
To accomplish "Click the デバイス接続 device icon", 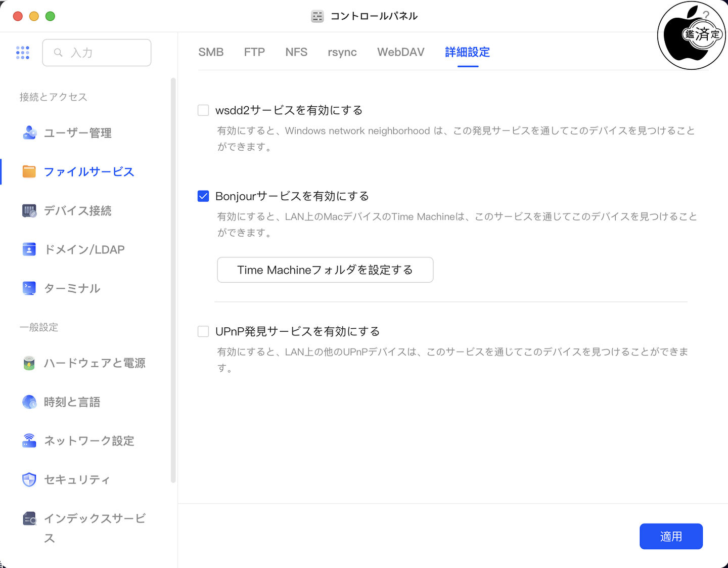I will pos(29,210).
